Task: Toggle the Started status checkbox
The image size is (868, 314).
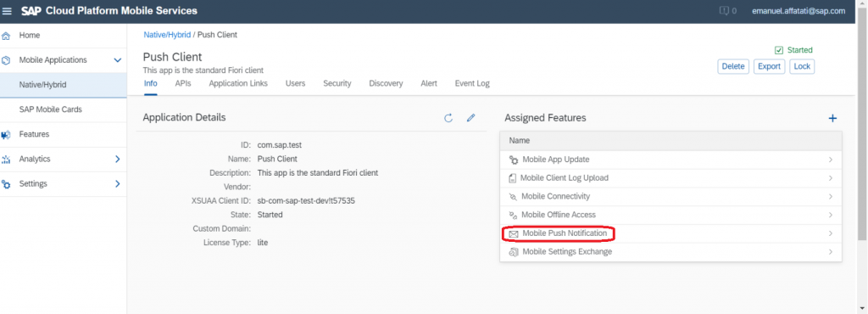Action: pos(779,50)
